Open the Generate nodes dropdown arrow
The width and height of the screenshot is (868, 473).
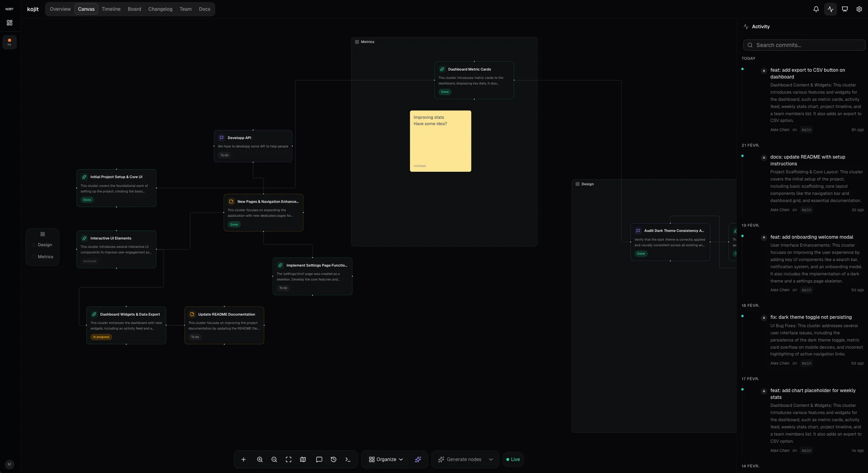491,459
